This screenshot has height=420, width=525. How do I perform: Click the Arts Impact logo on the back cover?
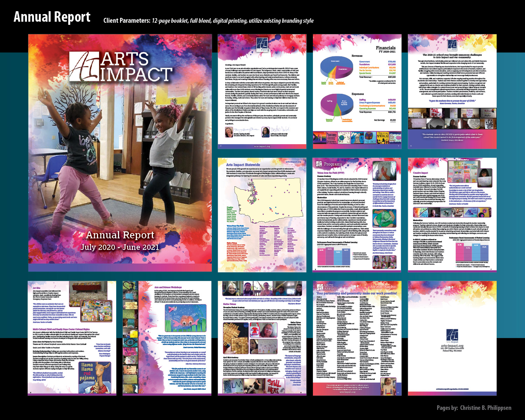coord(452,336)
